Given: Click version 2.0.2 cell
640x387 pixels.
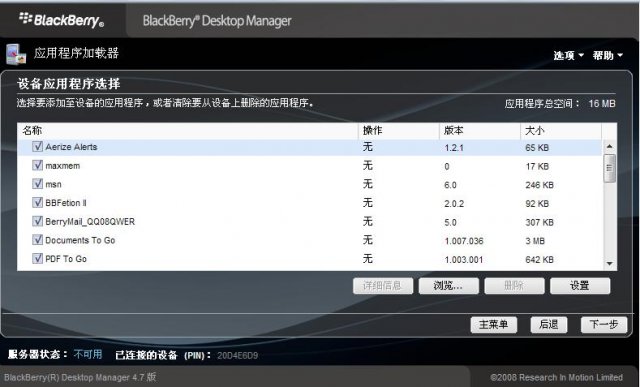Looking at the screenshot, I should point(454,204).
